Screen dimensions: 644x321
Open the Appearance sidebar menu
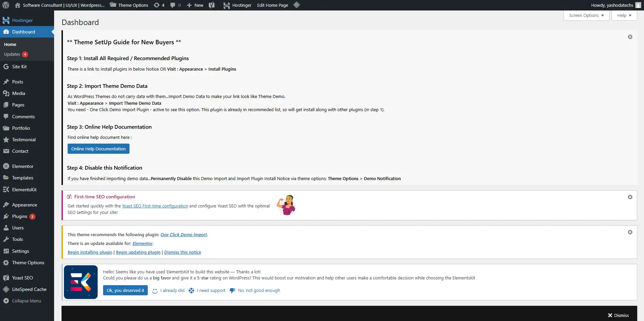pyautogui.click(x=24, y=205)
